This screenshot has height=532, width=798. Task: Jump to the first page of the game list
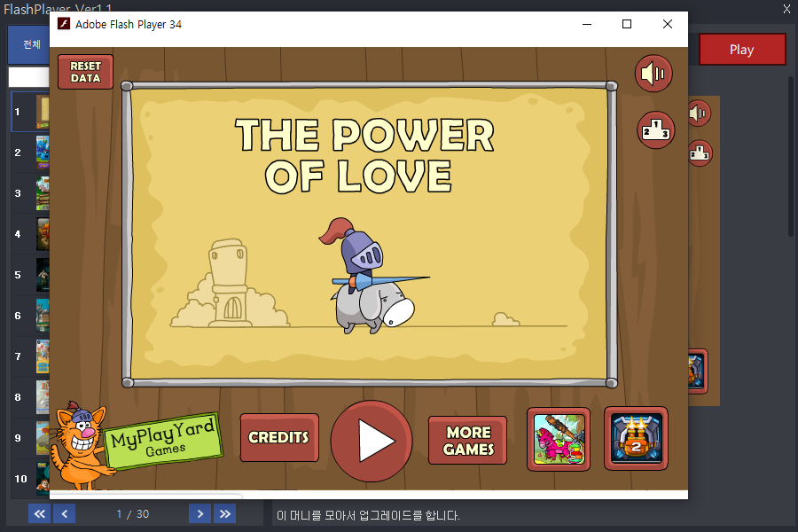pyautogui.click(x=39, y=513)
